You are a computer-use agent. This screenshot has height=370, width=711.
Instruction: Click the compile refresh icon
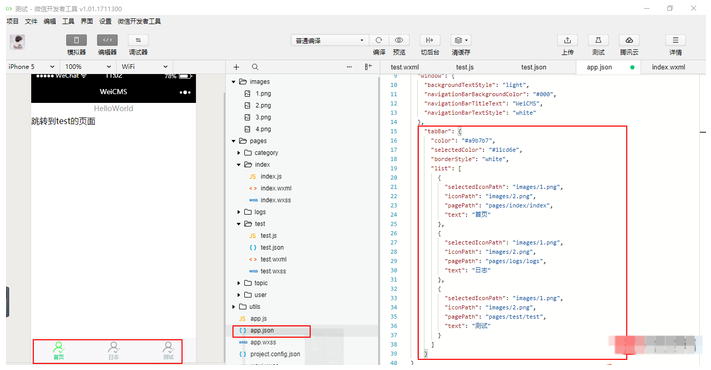[379, 40]
